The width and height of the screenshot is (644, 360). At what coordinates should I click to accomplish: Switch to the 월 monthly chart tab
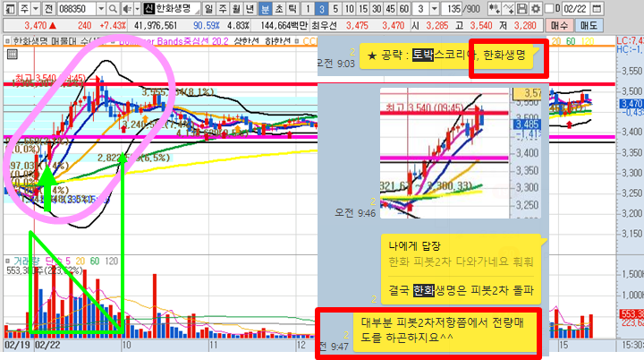coord(236,9)
